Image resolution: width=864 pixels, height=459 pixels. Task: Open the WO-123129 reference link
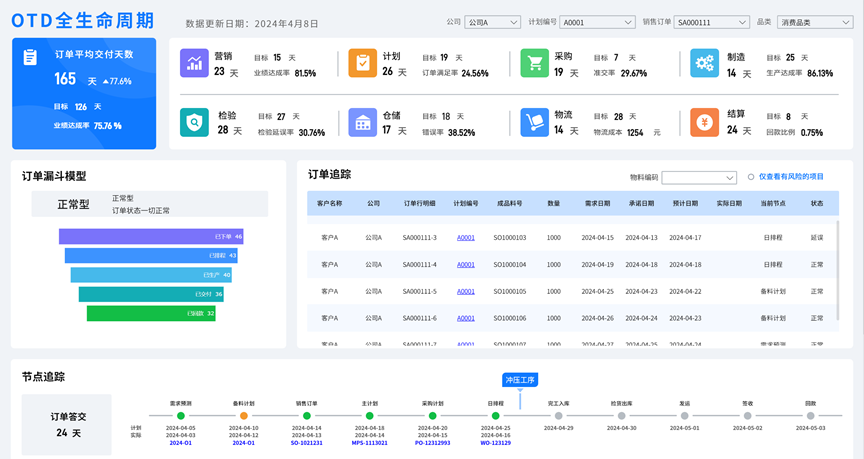(x=495, y=443)
